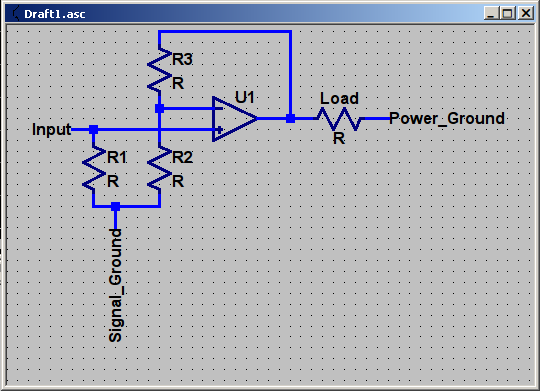Click the Input net label
This screenshot has height=391, width=540.
click(51, 130)
